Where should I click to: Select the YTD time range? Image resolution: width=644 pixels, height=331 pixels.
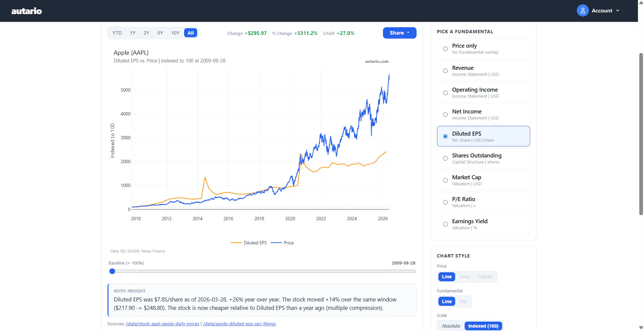coord(117,33)
